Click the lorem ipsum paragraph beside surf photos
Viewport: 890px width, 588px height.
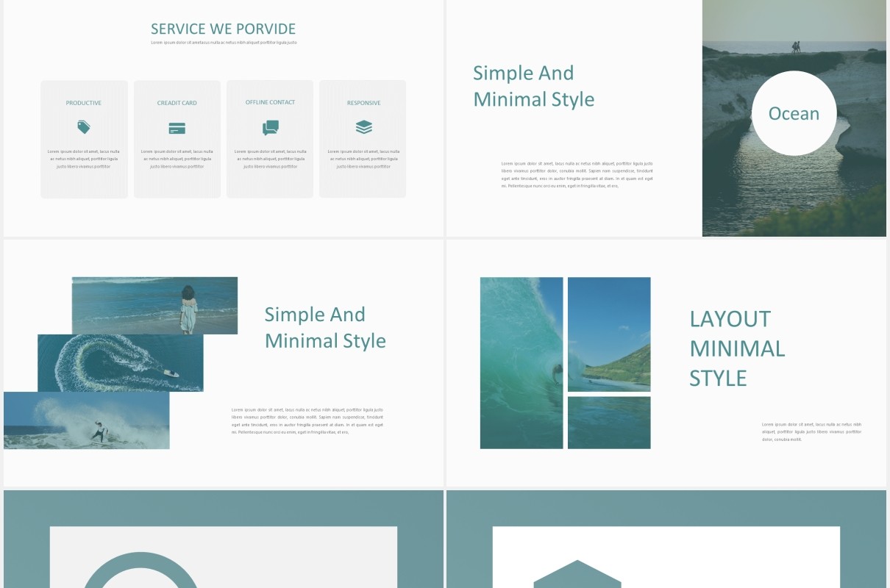tap(307, 420)
